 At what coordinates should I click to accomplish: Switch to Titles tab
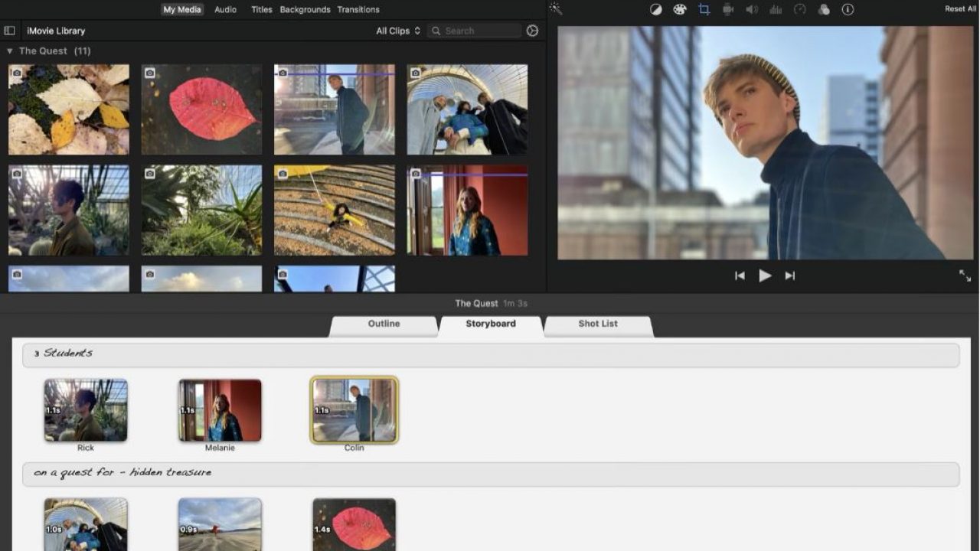262,9
